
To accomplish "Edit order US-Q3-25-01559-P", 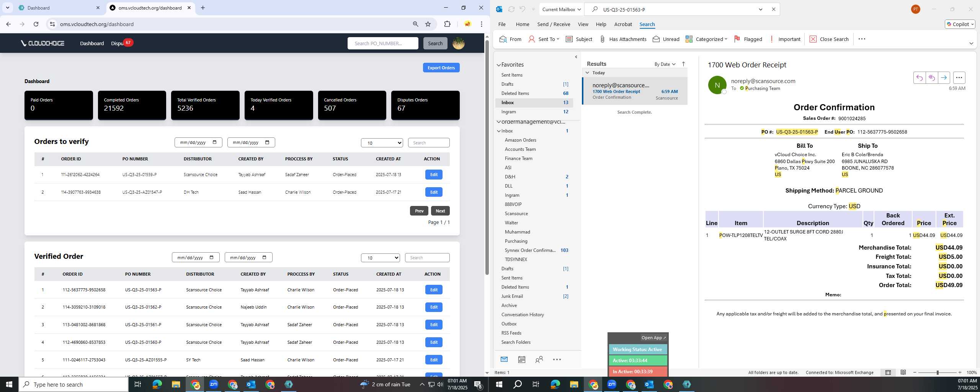I will 434,175.
